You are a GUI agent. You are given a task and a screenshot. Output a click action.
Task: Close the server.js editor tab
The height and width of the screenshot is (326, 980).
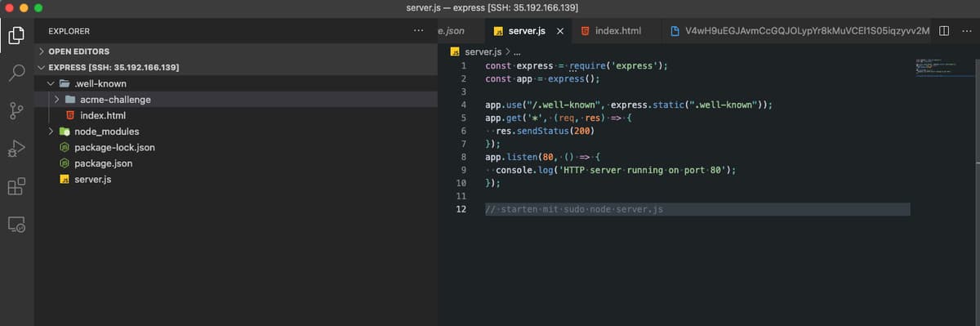559,31
